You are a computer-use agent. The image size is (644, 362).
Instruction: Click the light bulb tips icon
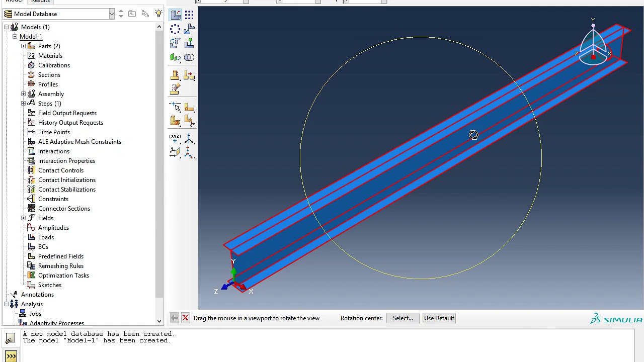pyautogui.click(x=158, y=14)
